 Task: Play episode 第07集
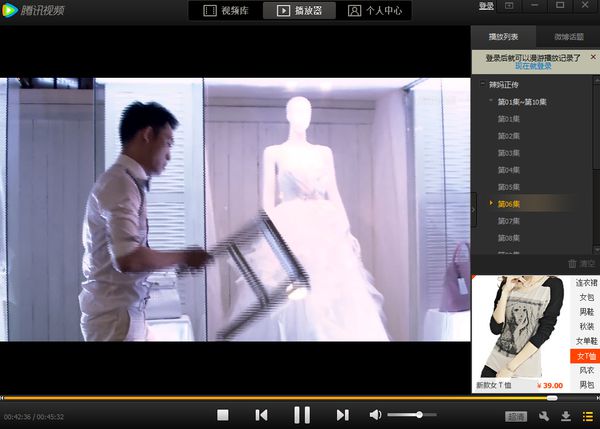coord(509,221)
